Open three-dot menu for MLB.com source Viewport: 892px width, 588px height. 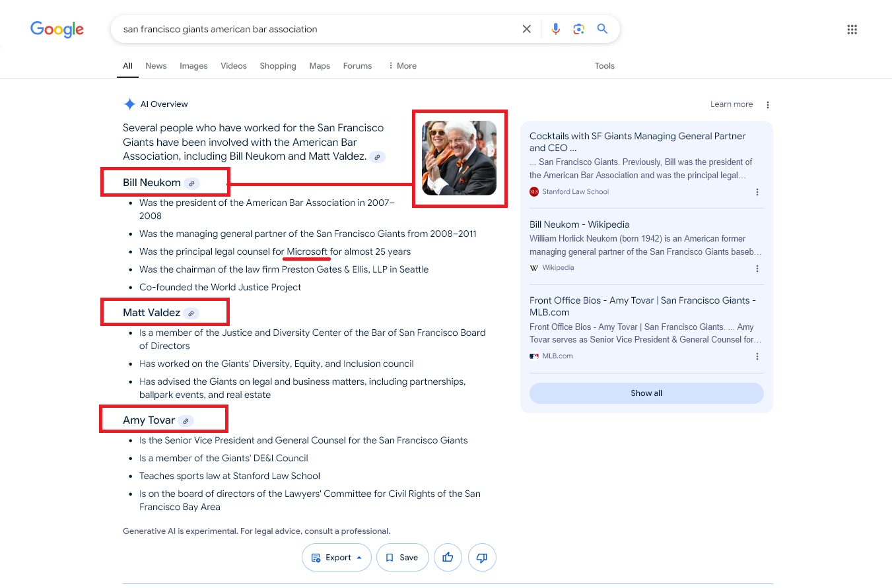click(x=757, y=356)
